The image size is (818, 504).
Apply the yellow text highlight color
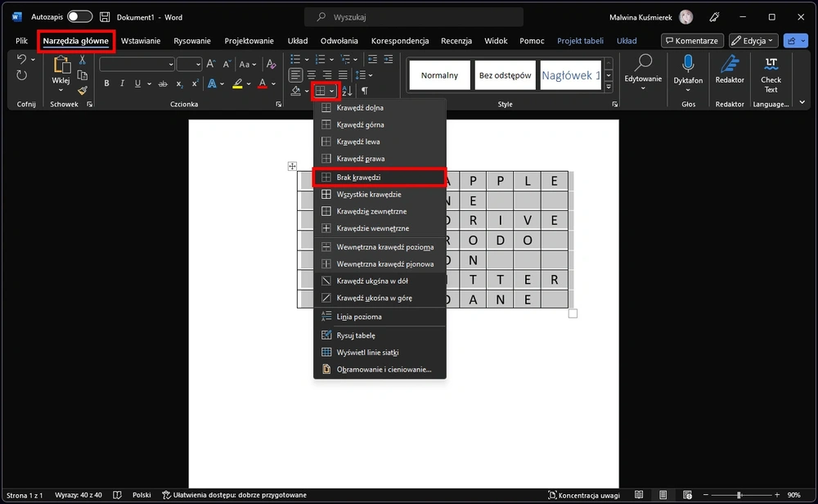[x=237, y=83]
